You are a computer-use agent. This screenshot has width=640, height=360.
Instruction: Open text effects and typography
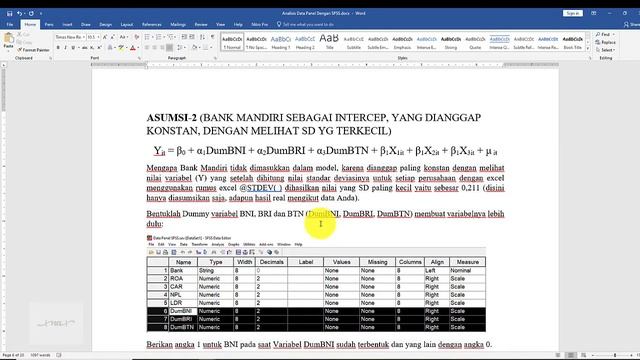110,48
